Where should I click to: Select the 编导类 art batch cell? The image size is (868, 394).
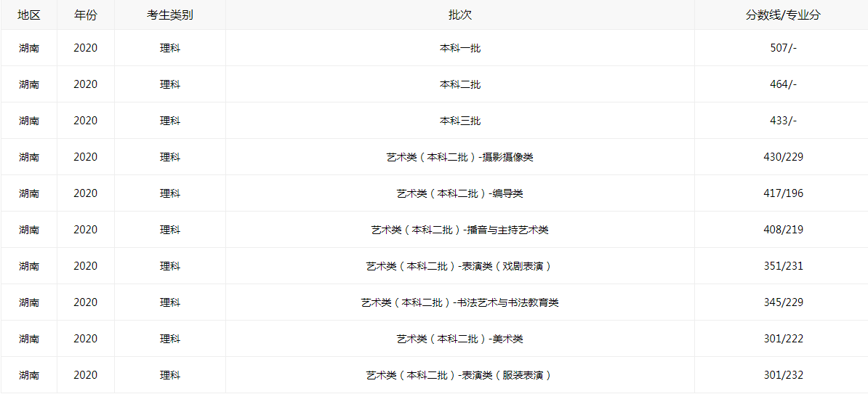pyautogui.click(x=459, y=193)
